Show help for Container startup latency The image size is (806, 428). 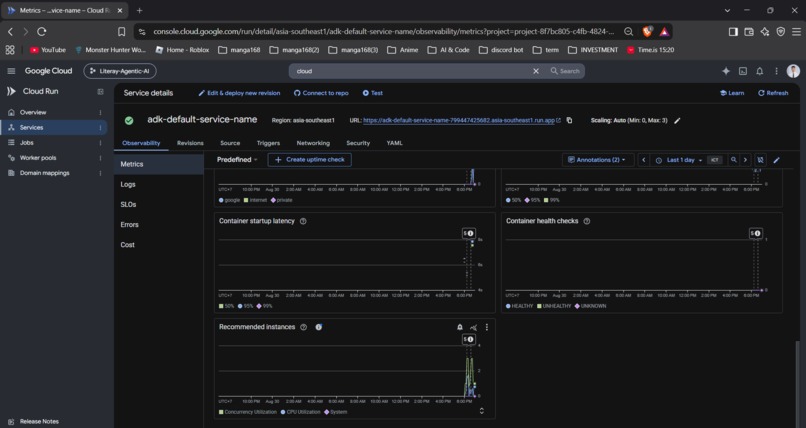(x=303, y=221)
